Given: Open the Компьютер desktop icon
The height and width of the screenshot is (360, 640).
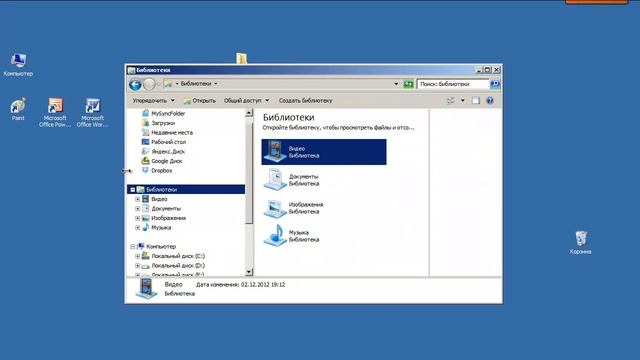Looking at the screenshot, I should click(18, 64).
